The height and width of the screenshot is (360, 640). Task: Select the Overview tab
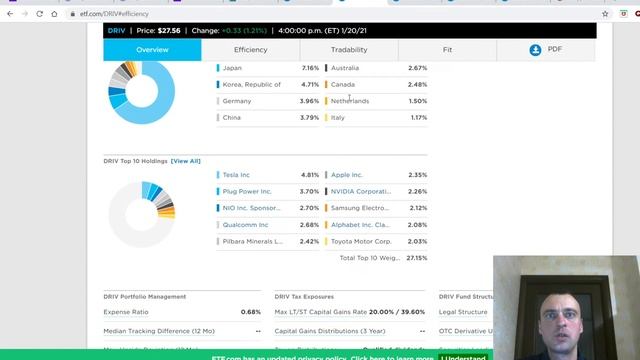tap(152, 50)
